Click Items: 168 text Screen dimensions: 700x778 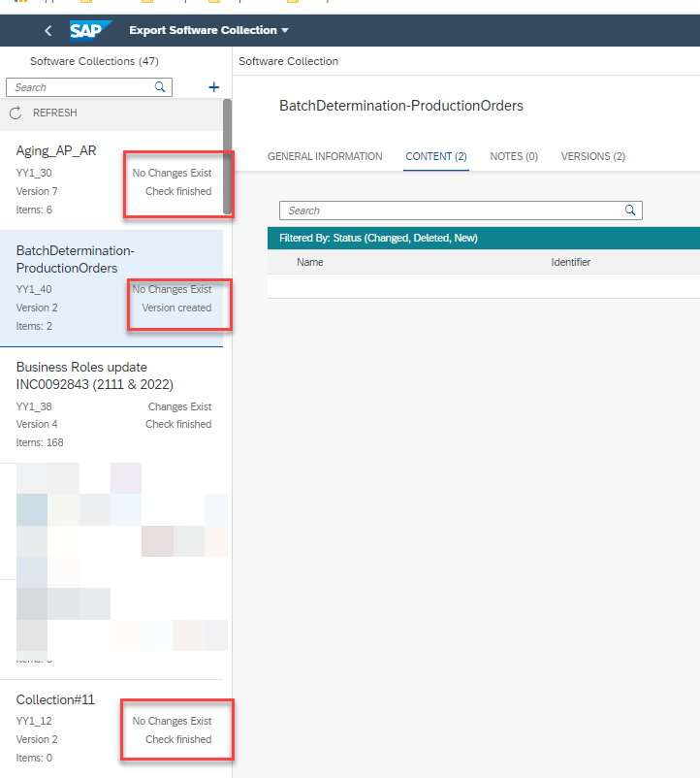pyautogui.click(x=40, y=442)
